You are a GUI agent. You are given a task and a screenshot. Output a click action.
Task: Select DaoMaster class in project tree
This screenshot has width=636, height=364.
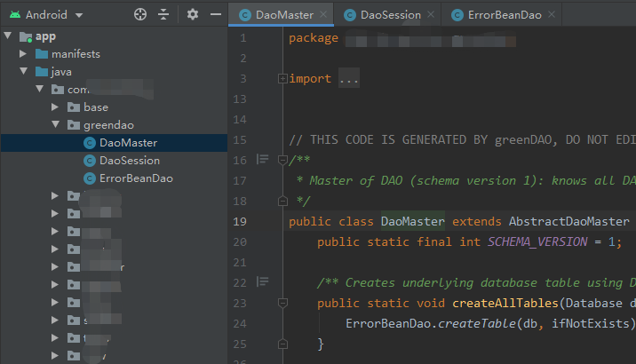tap(114, 143)
